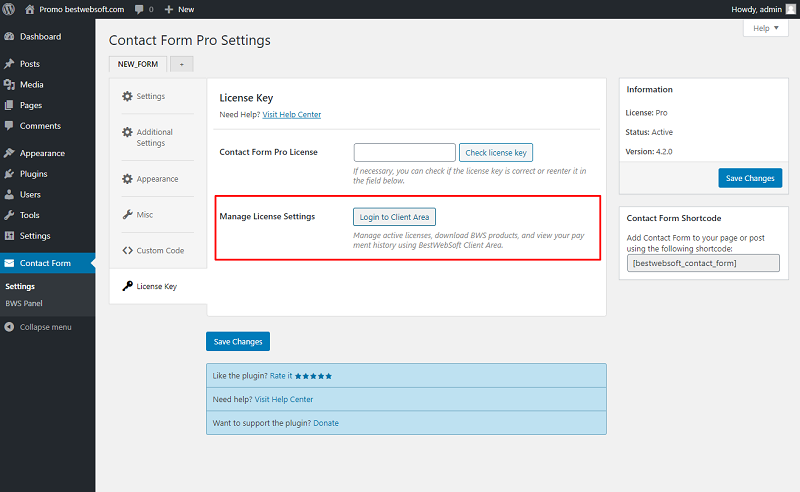
Task: Expand the Help dropdown
Action: pos(766,28)
